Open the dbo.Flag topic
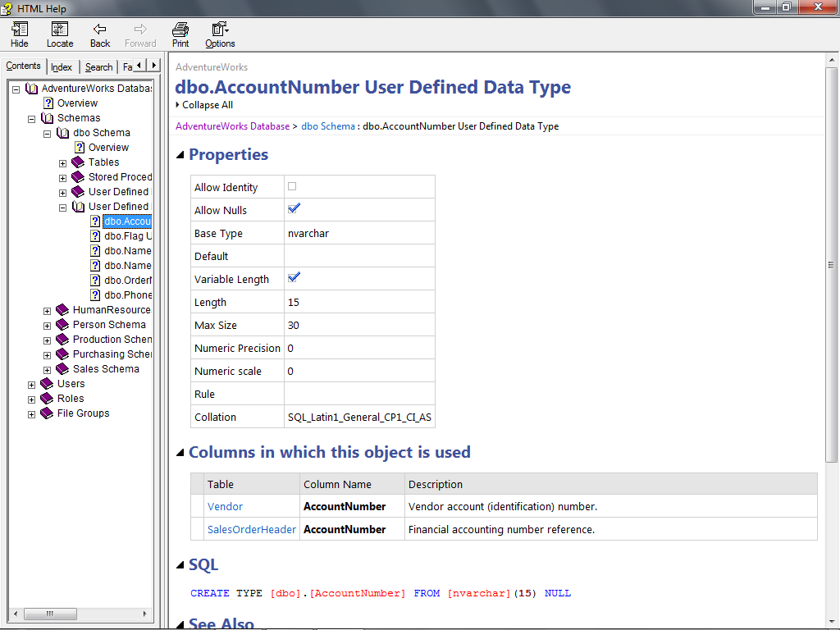This screenshot has width=840, height=630. pyautogui.click(x=128, y=235)
